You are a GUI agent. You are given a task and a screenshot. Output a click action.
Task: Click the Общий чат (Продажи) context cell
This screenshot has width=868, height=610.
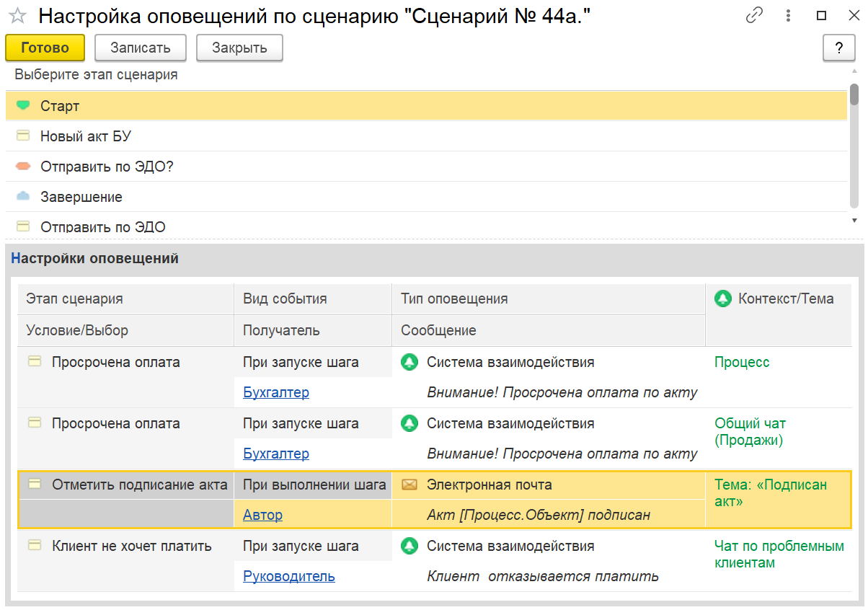[x=778, y=438]
